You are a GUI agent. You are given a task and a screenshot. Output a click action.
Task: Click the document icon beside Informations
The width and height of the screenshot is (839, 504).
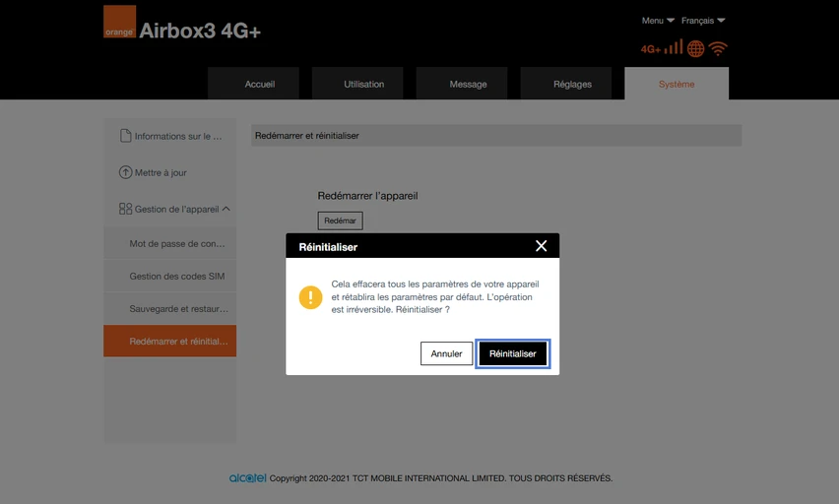pos(125,136)
